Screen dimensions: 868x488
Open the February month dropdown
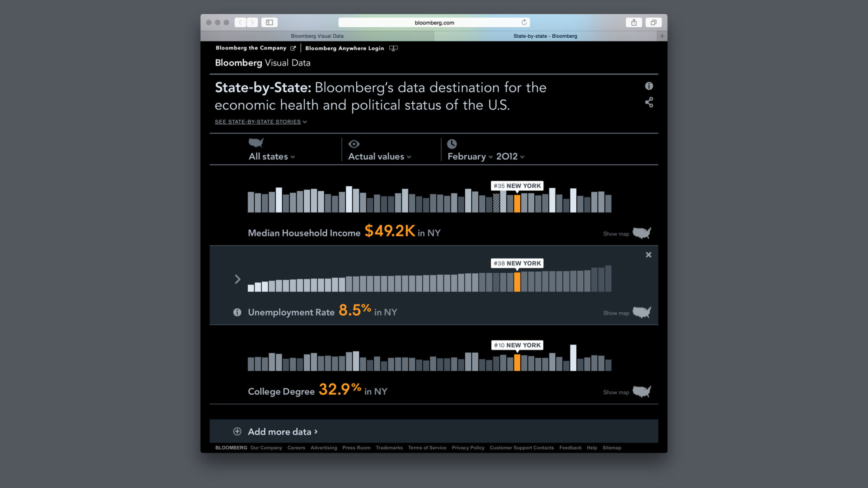coord(470,157)
